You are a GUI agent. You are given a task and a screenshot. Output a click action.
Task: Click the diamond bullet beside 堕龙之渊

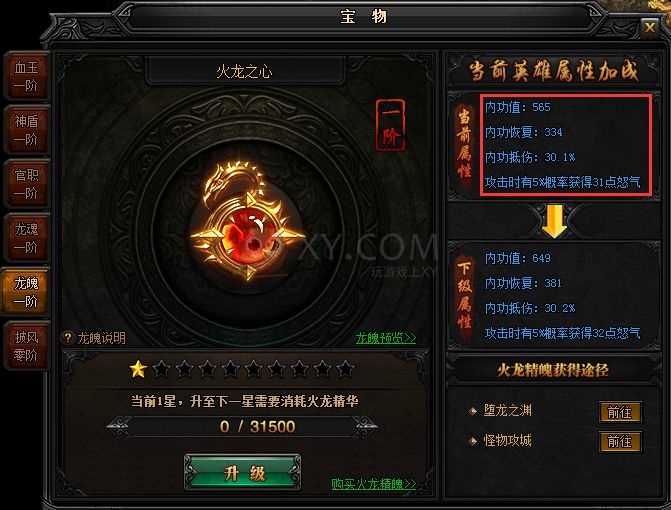click(x=473, y=412)
